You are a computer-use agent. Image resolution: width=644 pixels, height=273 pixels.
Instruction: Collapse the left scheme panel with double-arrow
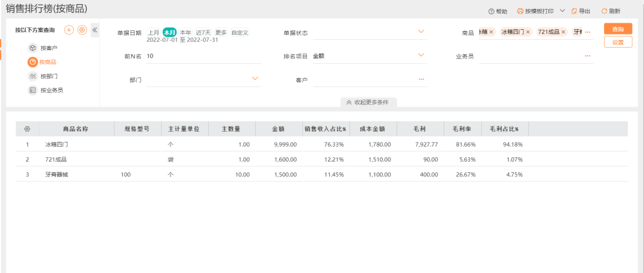tap(95, 30)
